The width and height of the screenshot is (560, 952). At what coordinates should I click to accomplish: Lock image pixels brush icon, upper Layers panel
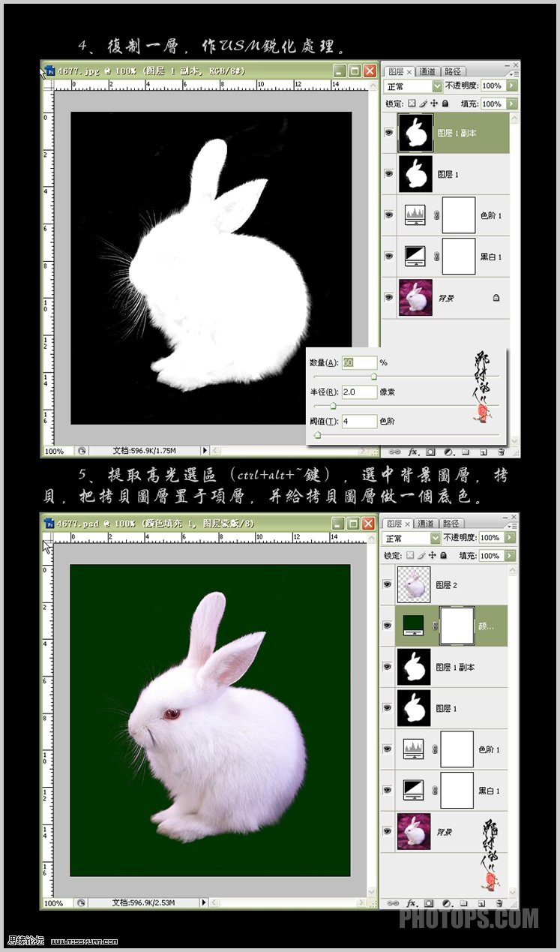coord(423,104)
